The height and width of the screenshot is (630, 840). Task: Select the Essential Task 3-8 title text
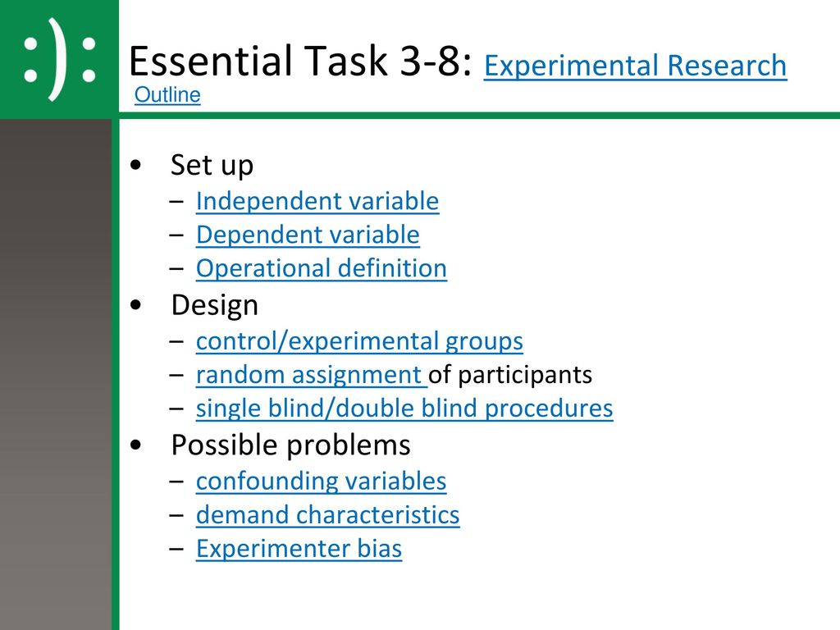[300, 61]
